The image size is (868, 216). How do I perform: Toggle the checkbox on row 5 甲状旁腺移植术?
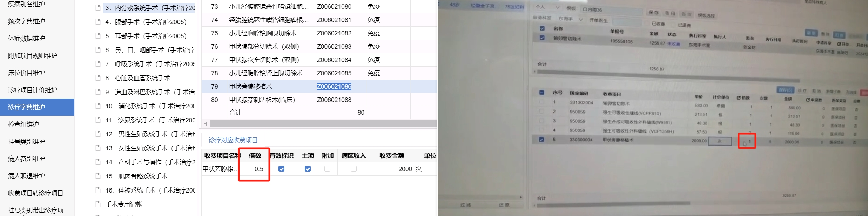[541, 139]
